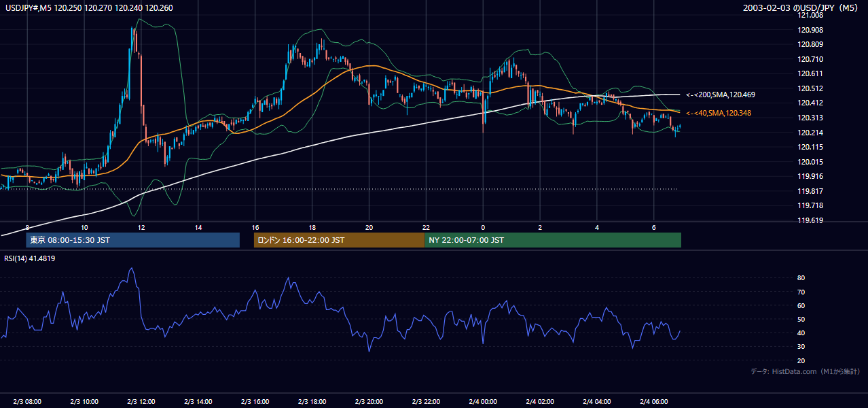The height and width of the screenshot is (408, 868).
Task: Select the 東京 08:00-15:30 JST session bar
Action: (x=133, y=240)
